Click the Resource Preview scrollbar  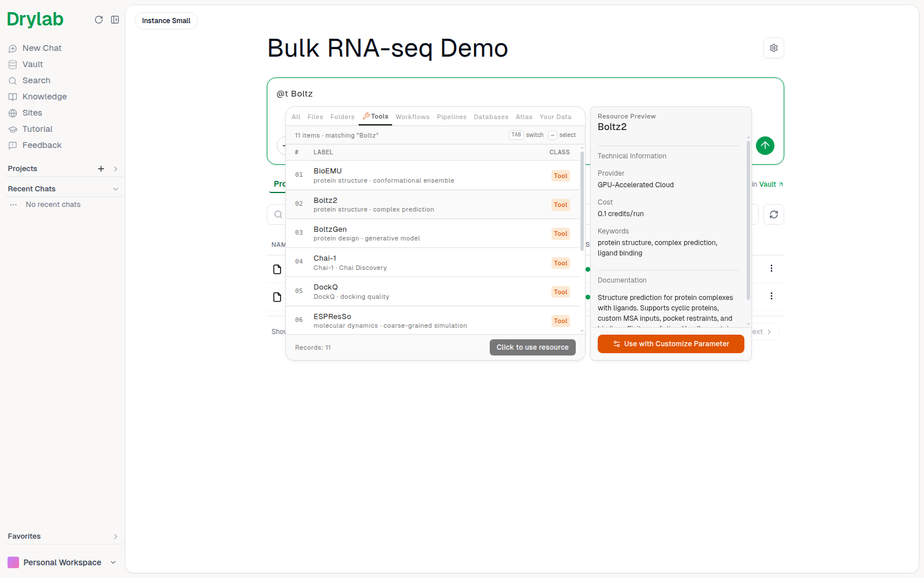pyautogui.click(x=748, y=220)
